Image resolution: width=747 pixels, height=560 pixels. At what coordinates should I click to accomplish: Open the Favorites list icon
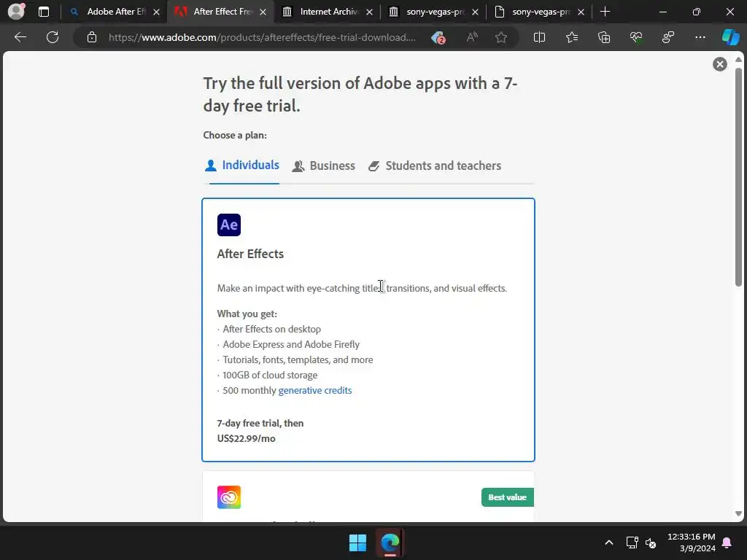click(x=572, y=37)
